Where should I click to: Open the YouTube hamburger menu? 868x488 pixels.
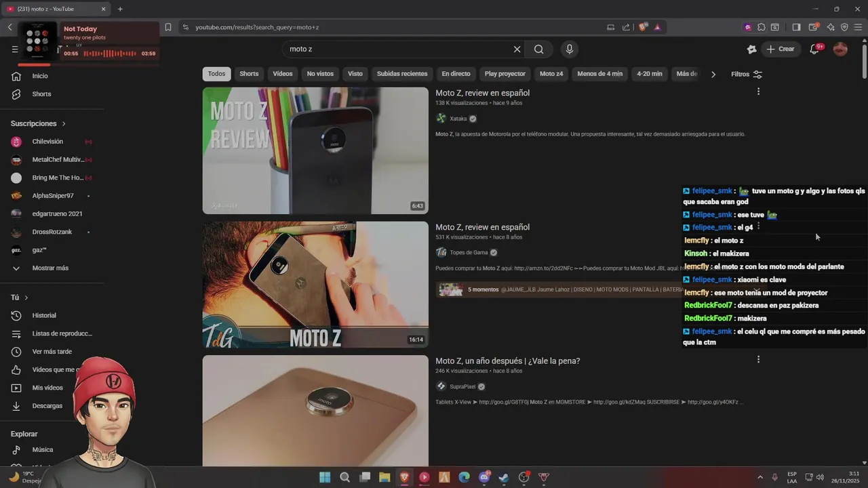[15, 49]
